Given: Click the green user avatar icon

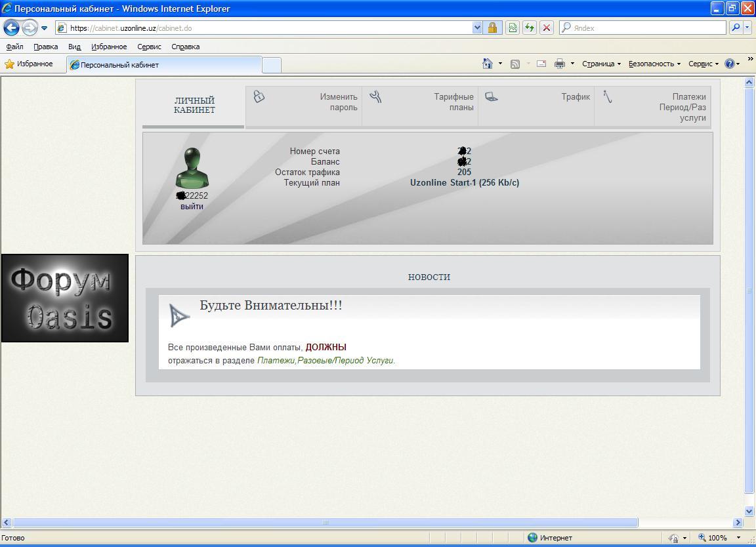Looking at the screenshot, I should tap(192, 168).
